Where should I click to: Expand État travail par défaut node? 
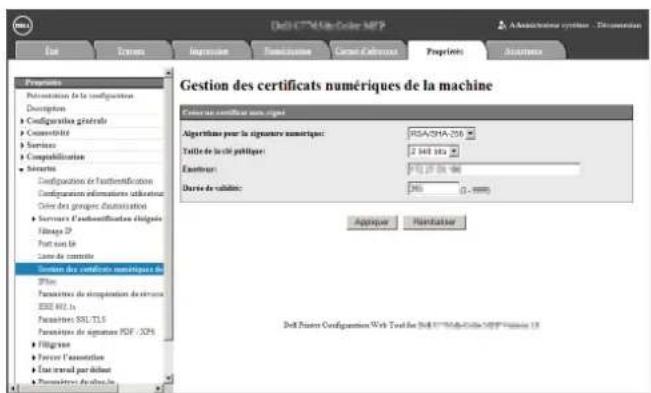click(34, 370)
